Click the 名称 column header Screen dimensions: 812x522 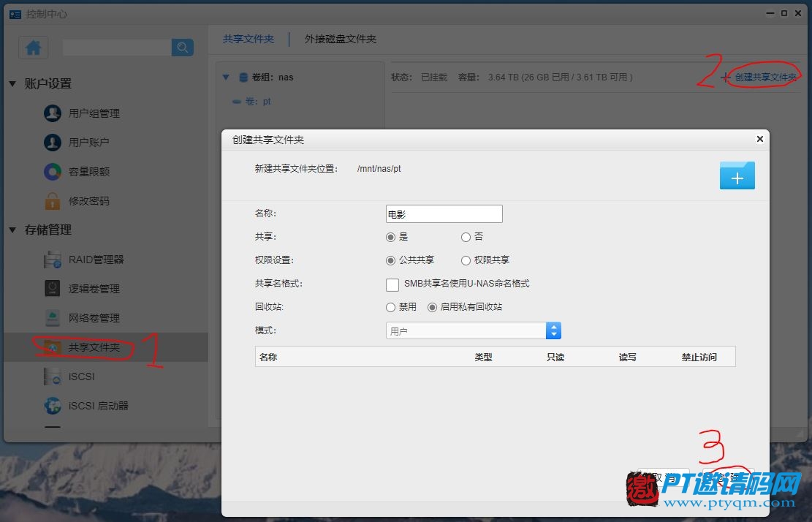pyautogui.click(x=268, y=357)
